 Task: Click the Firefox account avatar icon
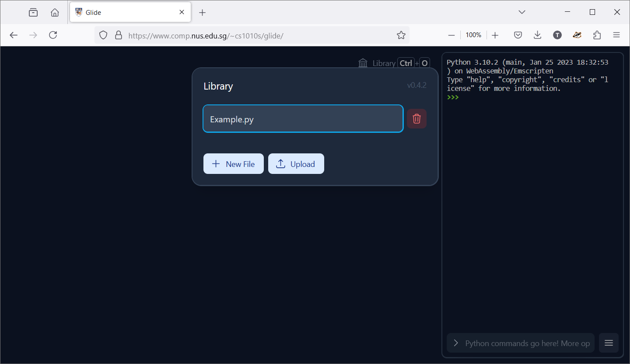(x=557, y=35)
